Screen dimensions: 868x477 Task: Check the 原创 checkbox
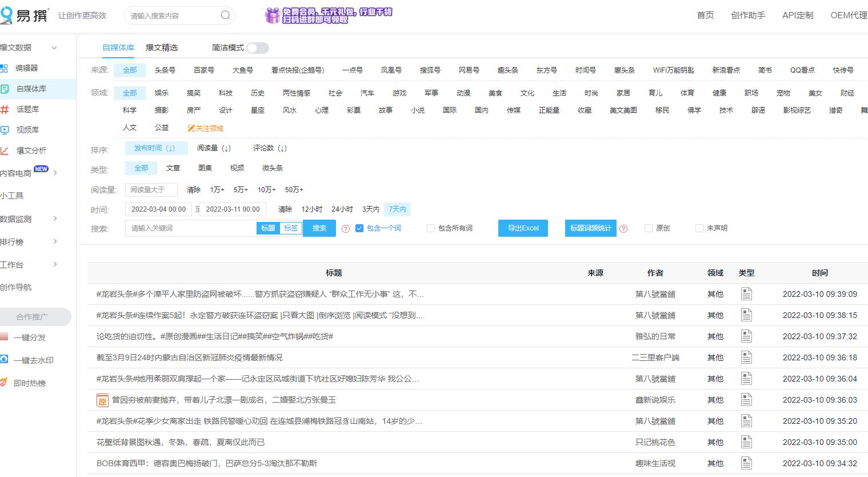[x=649, y=228]
